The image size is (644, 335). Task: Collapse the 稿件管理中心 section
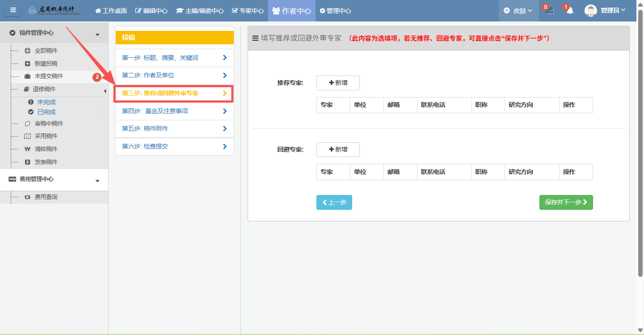pyautogui.click(x=97, y=34)
